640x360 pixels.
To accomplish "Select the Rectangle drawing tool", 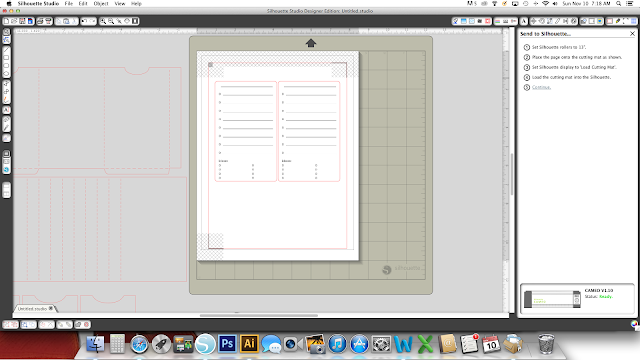I will (x=7, y=58).
